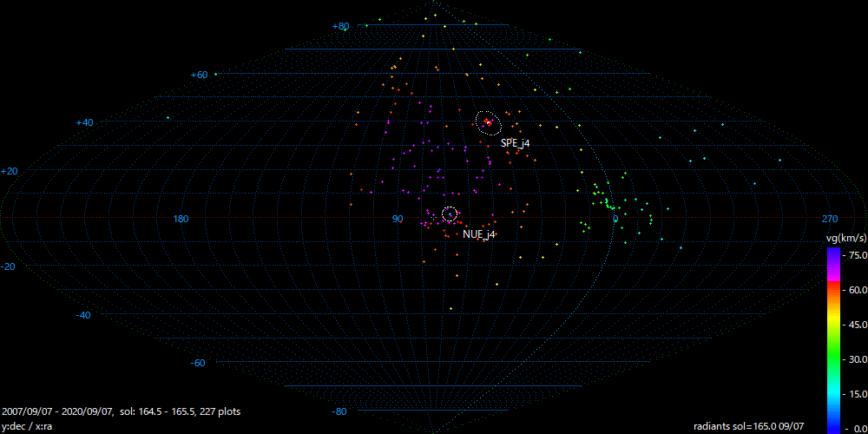Click the +60 declination label
The height and width of the screenshot is (434, 868).
pyautogui.click(x=199, y=76)
